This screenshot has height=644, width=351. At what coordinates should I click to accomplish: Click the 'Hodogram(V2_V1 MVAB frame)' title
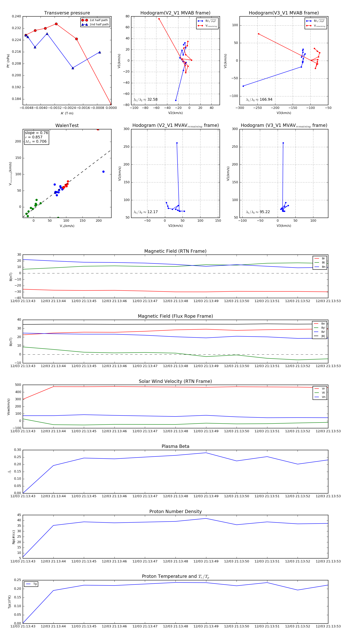point(175,13)
